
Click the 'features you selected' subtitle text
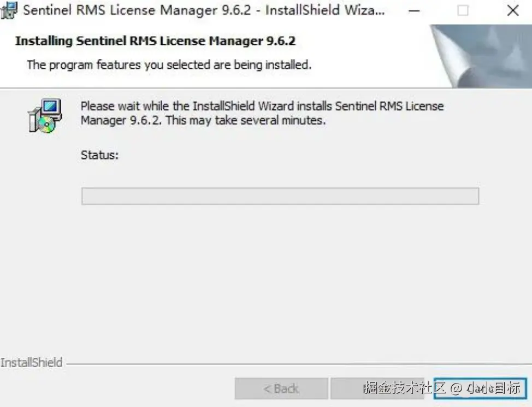pyautogui.click(x=169, y=64)
